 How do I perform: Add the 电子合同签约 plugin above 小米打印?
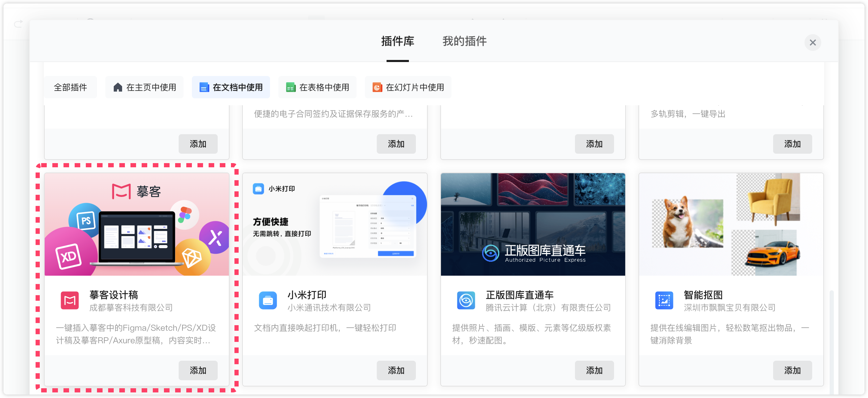click(396, 144)
